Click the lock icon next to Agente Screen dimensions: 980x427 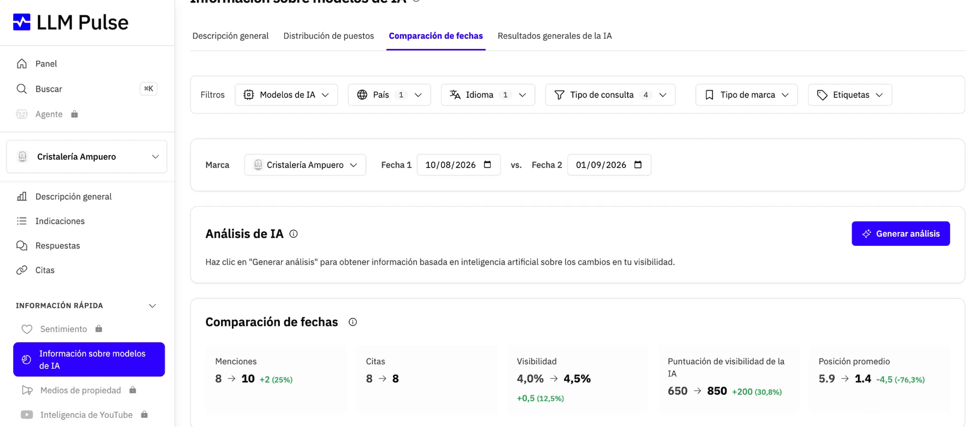pyautogui.click(x=75, y=114)
